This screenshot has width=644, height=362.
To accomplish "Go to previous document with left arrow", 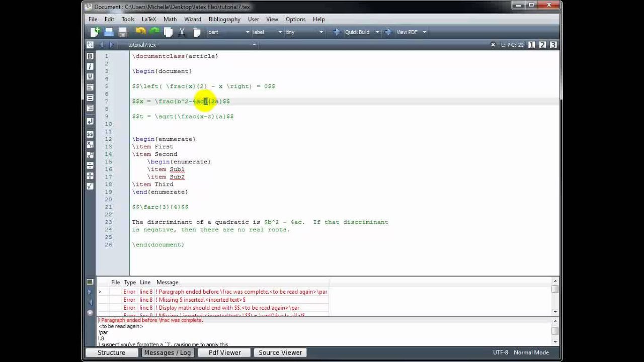I will pos(101,45).
